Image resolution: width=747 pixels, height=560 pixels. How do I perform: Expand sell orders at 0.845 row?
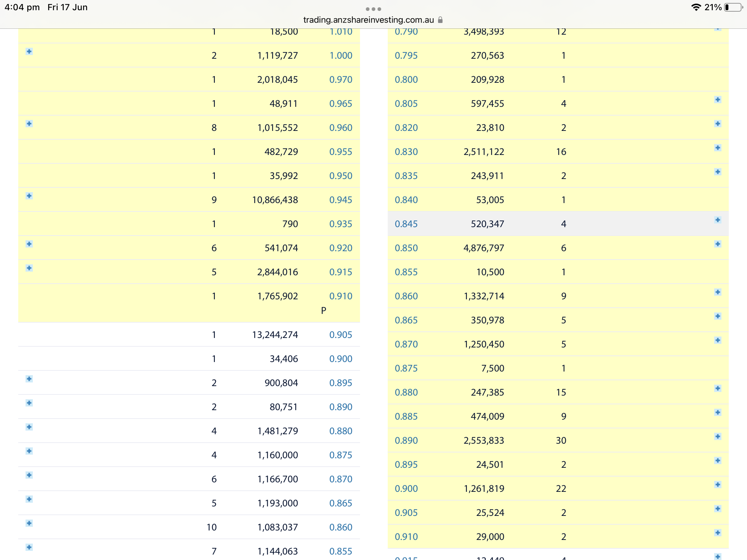tap(717, 220)
